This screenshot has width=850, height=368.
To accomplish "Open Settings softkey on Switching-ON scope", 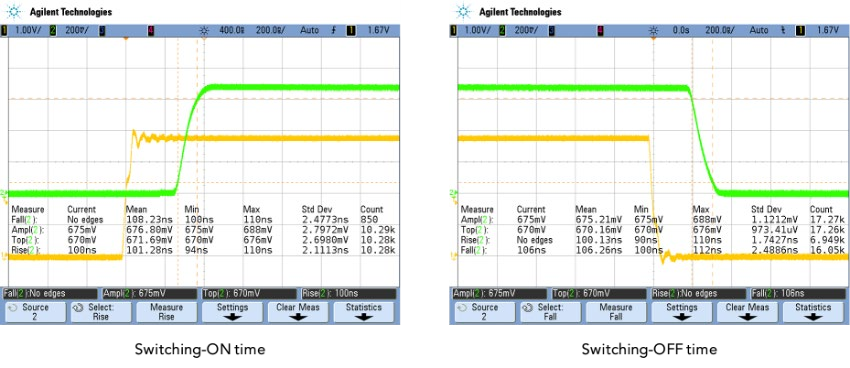I will tap(232, 312).
